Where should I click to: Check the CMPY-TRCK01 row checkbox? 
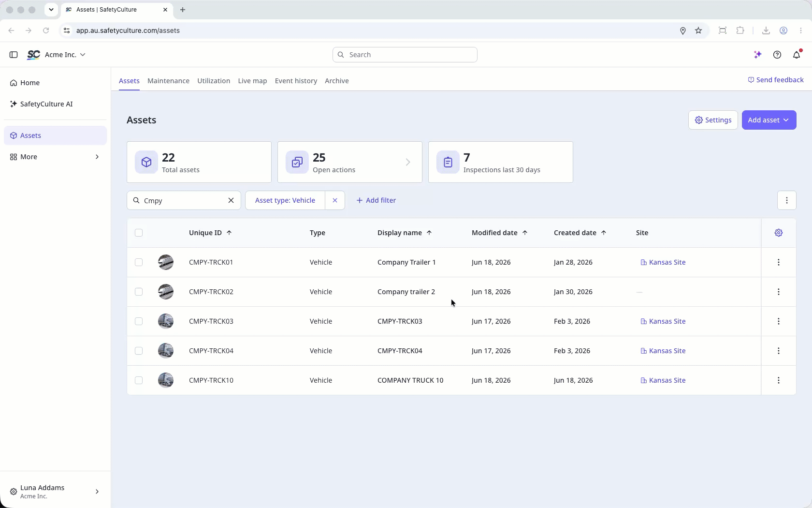(x=139, y=262)
